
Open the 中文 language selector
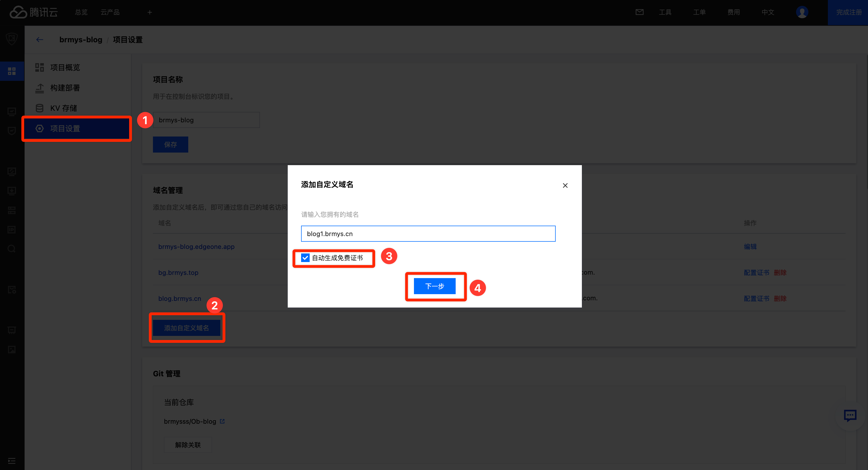(x=767, y=12)
